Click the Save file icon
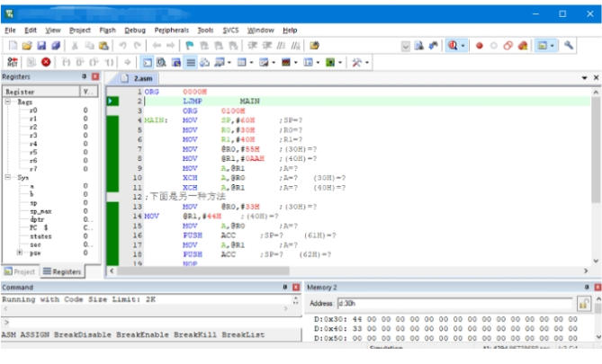 pos(41,45)
